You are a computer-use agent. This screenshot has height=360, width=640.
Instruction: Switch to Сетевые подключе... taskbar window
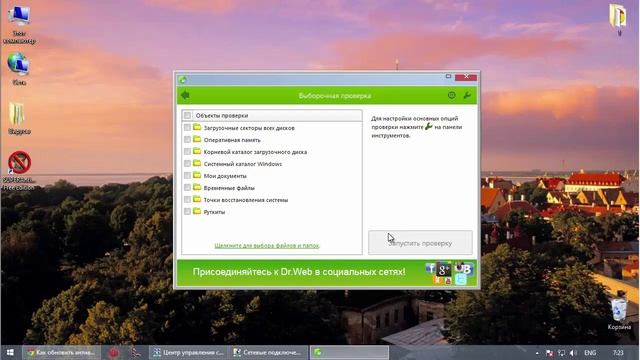pos(268,353)
